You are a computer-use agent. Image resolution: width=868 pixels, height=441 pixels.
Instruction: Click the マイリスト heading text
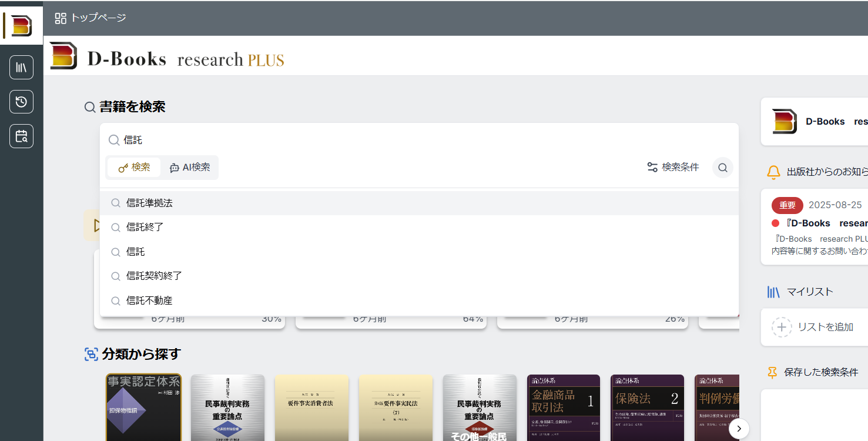[810, 292]
